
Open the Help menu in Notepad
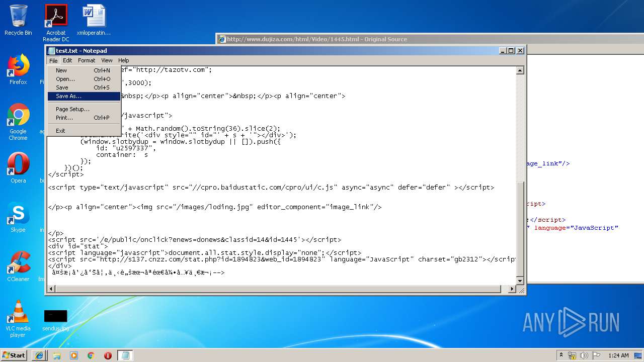point(123,60)
